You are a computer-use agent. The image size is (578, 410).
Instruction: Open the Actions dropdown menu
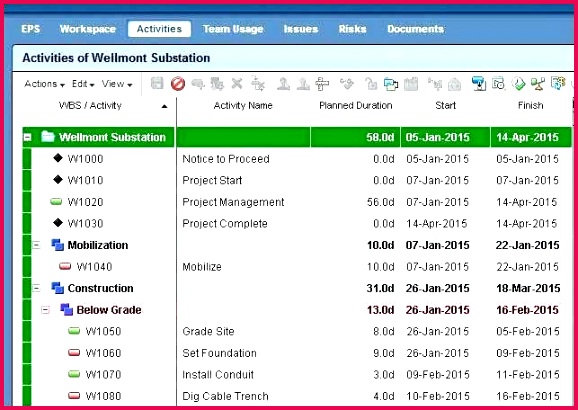[x=44, y=84]
